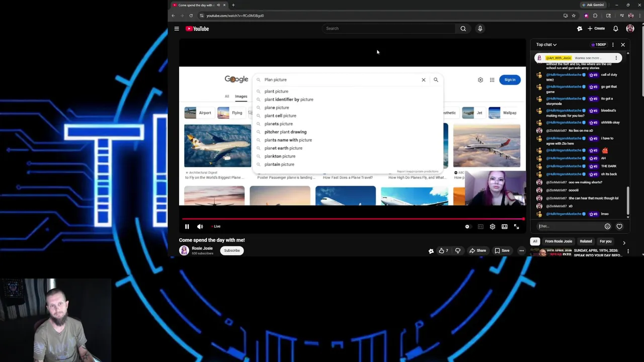The image size is (644, 362).
Task: Click the Create button in YouTube header
Action: point(596,29)
